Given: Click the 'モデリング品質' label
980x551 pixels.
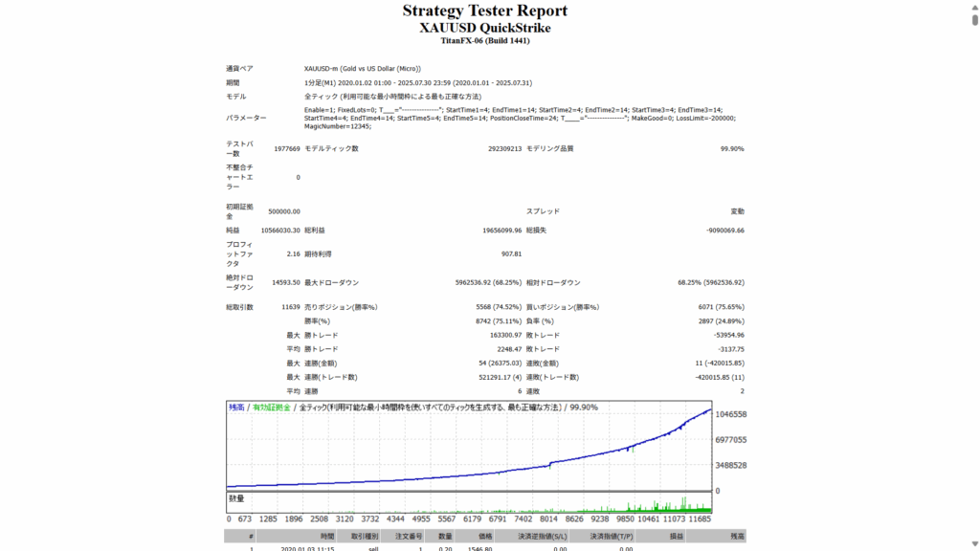Looking at the screenshot, I should pyautogui.click(x=549, y=148).
